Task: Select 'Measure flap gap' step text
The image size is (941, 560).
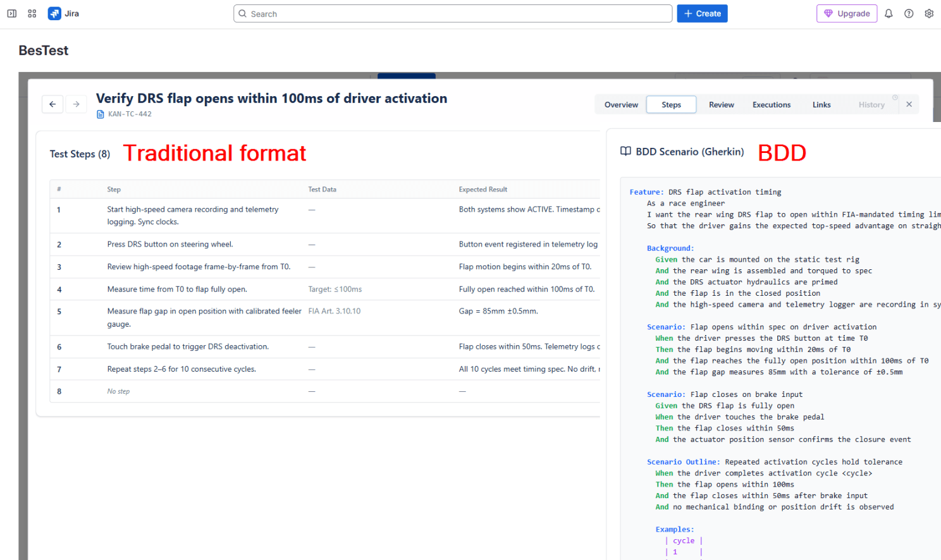Action: coord(204,318)
